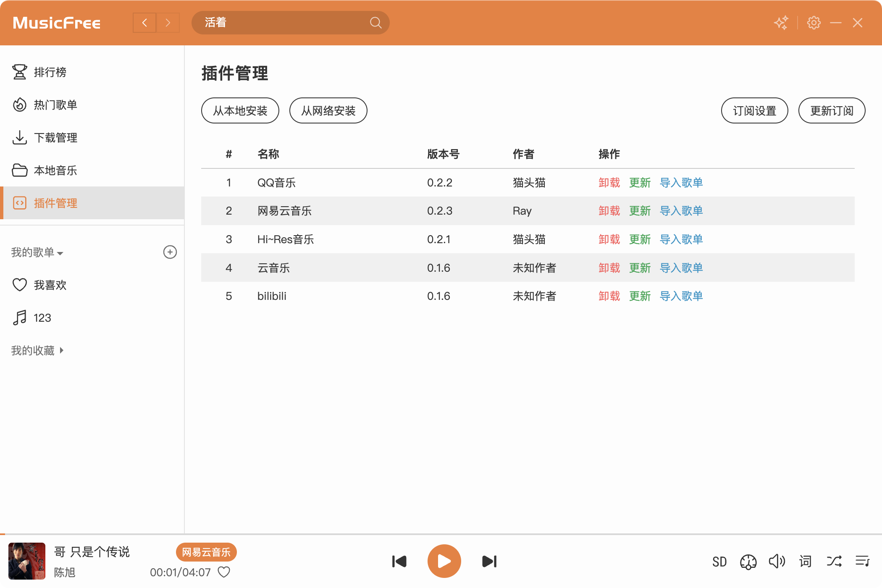
Task: Click the ranking trophy icon
Action: click(20, 72)
